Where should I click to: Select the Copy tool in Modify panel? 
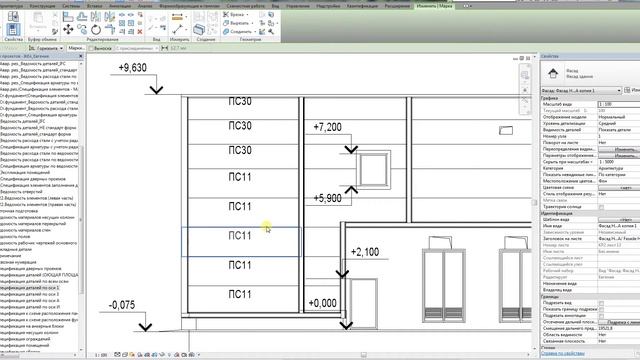click(83, 29)
